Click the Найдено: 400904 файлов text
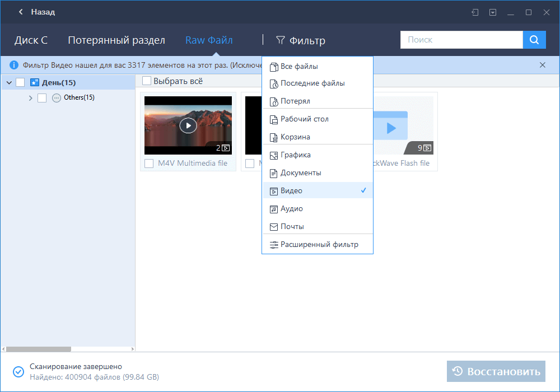560x392 pixels. click(x=94, y=377)
